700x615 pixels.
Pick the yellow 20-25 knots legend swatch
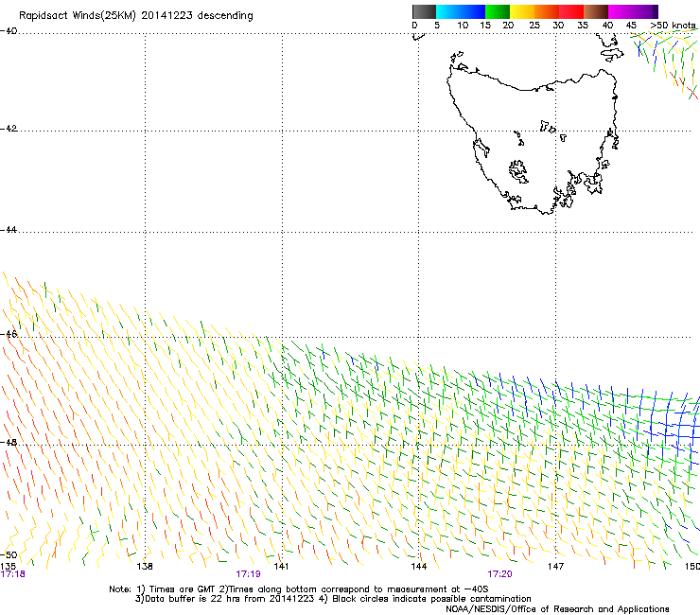tap(522, 11)
